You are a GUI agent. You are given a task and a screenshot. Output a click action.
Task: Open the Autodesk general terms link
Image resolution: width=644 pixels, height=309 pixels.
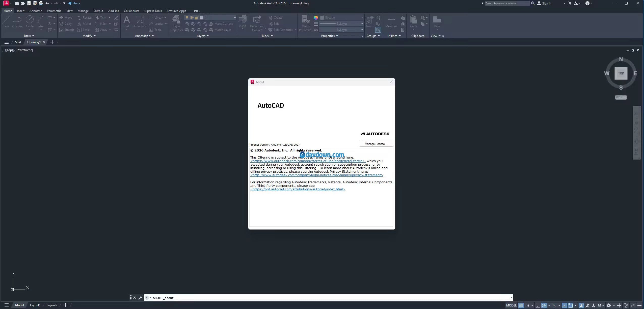pyautogui.click(x=308, y=161)
